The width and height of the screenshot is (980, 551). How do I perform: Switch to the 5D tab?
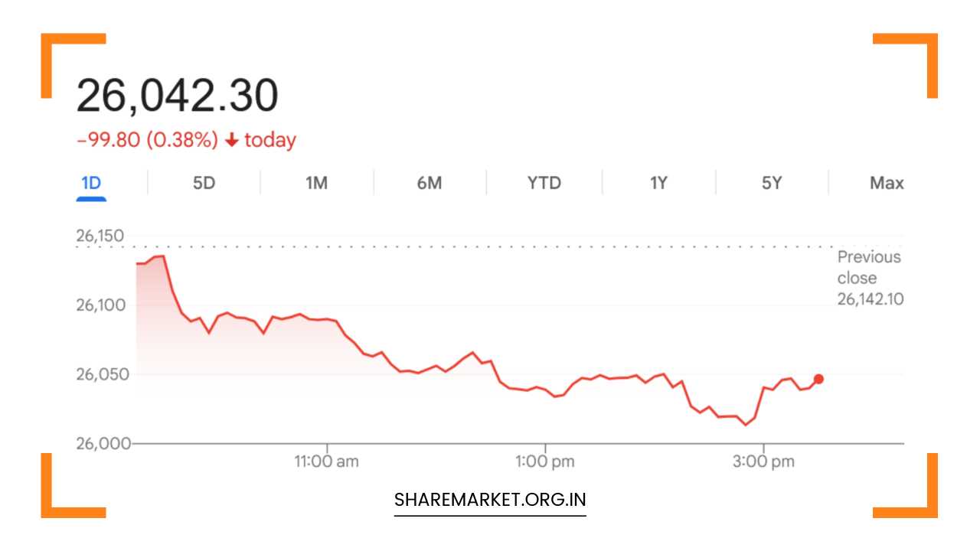pyautogui.click(x=204, y=184)
